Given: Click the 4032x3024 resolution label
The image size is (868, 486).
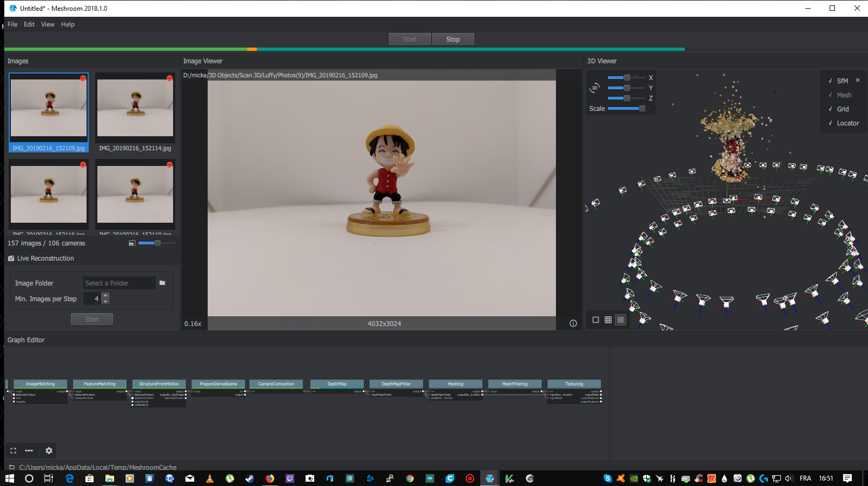Looking at the screenshot, I should [x=385, y=324].
